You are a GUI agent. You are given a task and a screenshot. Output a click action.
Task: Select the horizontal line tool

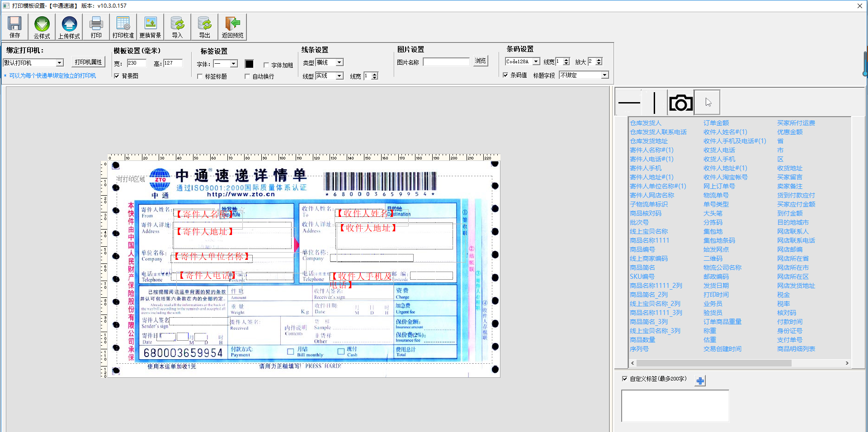point(629,103)
